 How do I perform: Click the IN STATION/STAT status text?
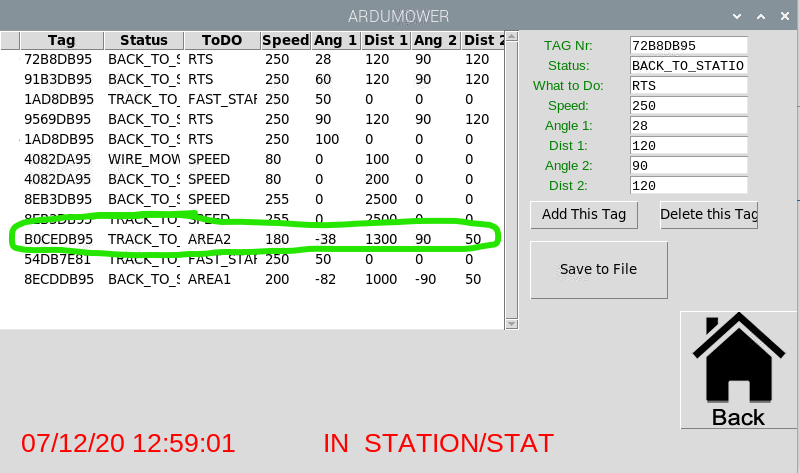tap(438, 443)
